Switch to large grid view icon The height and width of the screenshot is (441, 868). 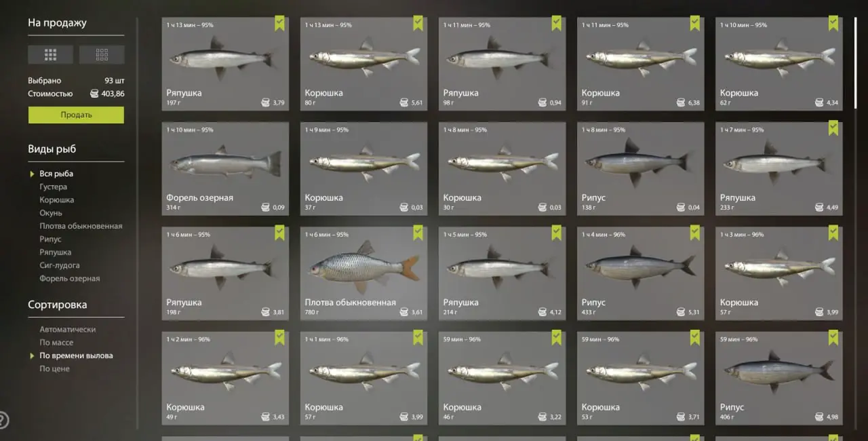click(x=50, y=54)
